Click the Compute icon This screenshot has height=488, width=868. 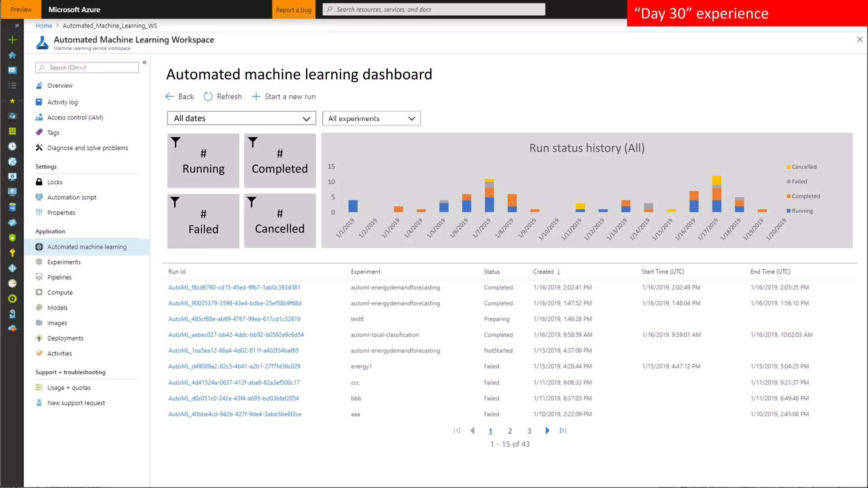pyautogui.click(x=39, y=293)
